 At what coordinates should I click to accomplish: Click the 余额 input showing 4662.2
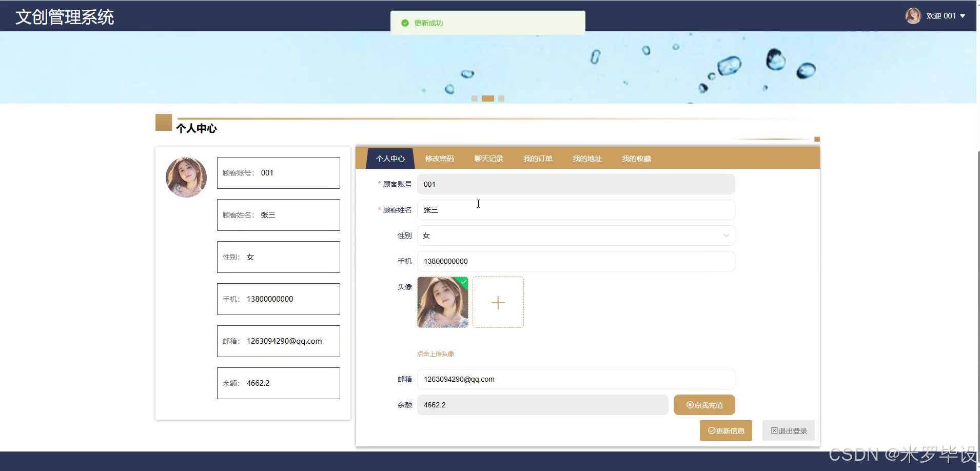pos(542,405)
